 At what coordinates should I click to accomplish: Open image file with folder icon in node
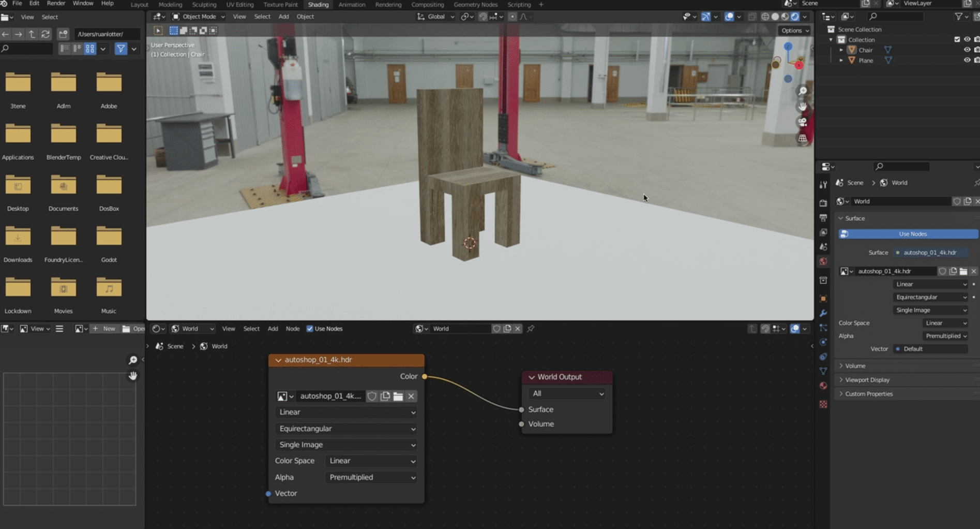tap(398, 396)
